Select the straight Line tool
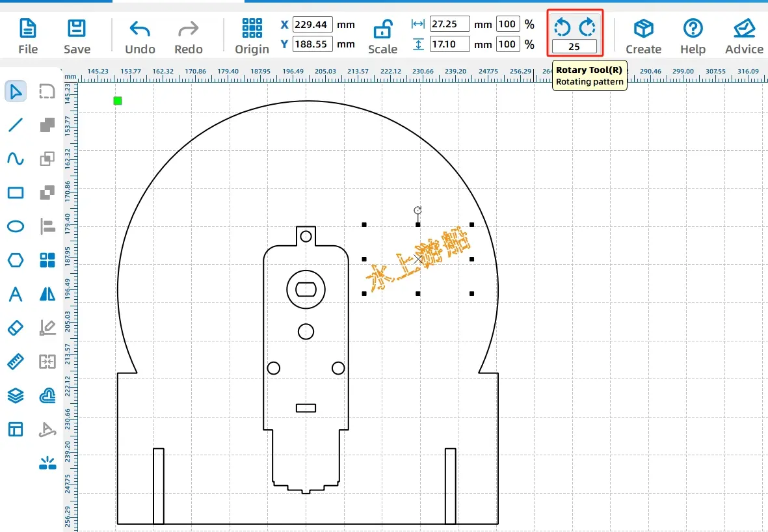The height and width of the screenshot is (532, 768). pos(16,125)
